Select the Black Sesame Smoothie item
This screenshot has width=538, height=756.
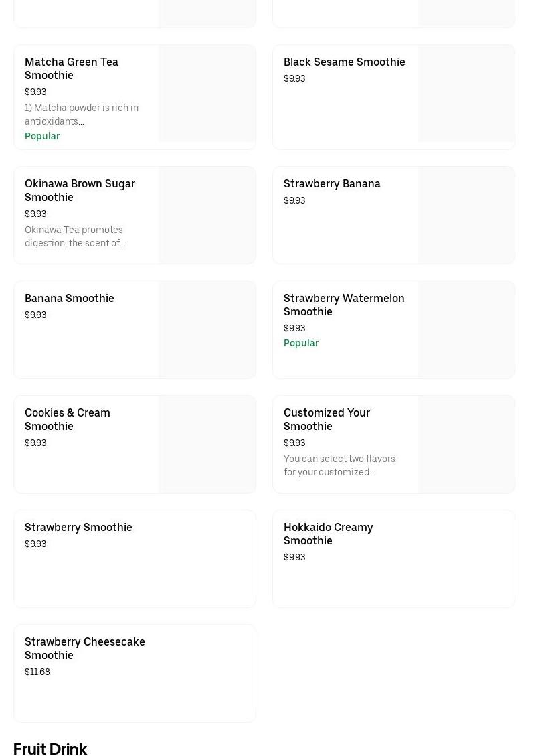[x=344, y=62]
